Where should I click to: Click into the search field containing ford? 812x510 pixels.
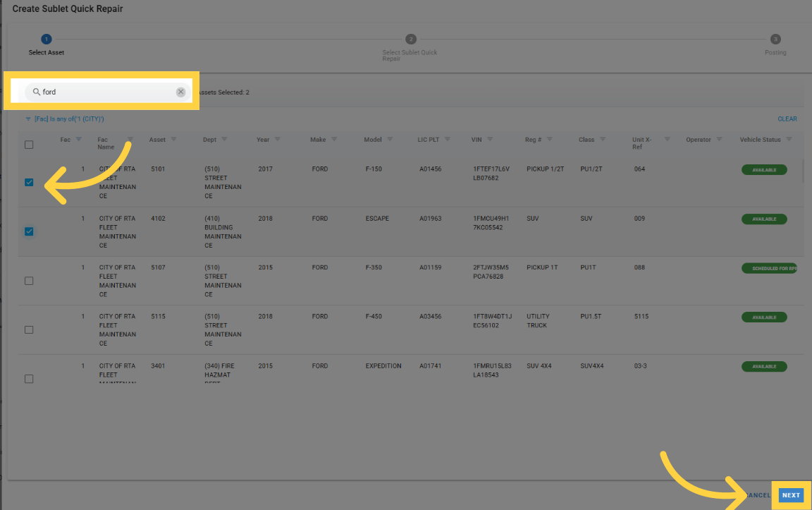[106, 92]
